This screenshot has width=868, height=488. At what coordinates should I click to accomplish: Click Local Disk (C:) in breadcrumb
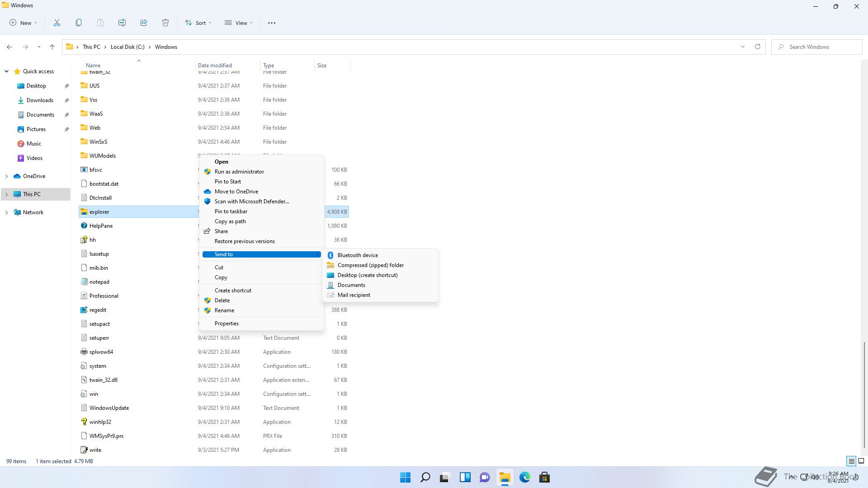(127, 47)
